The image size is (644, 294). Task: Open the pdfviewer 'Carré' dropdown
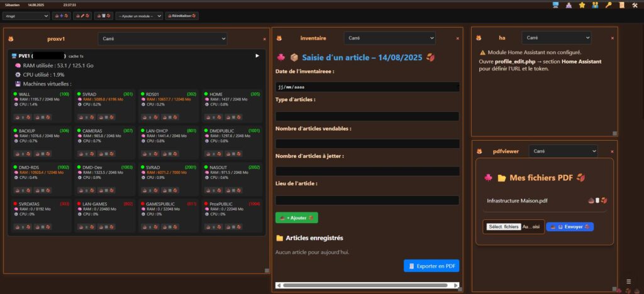(562, 151)
